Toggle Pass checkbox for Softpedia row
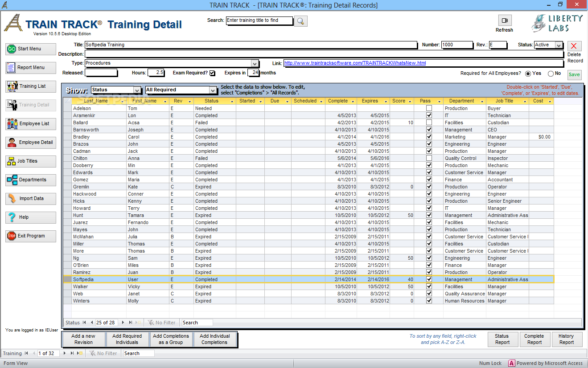 [429, 279]
